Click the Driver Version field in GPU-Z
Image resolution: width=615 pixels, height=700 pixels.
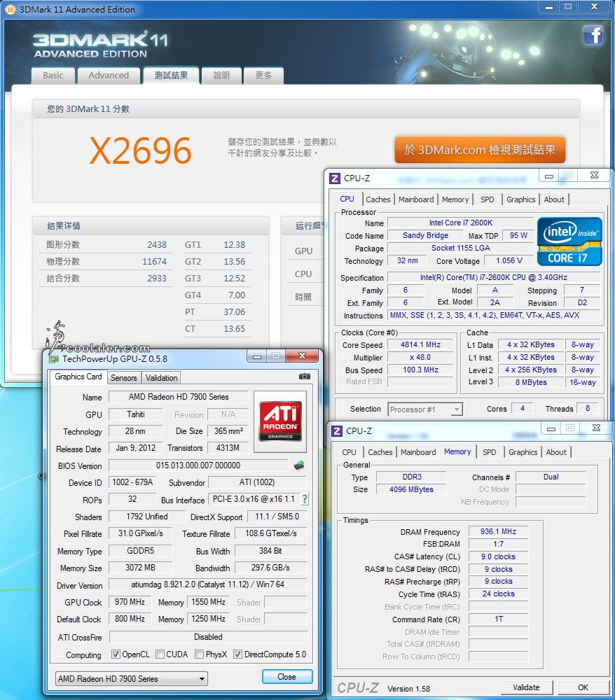207,584
